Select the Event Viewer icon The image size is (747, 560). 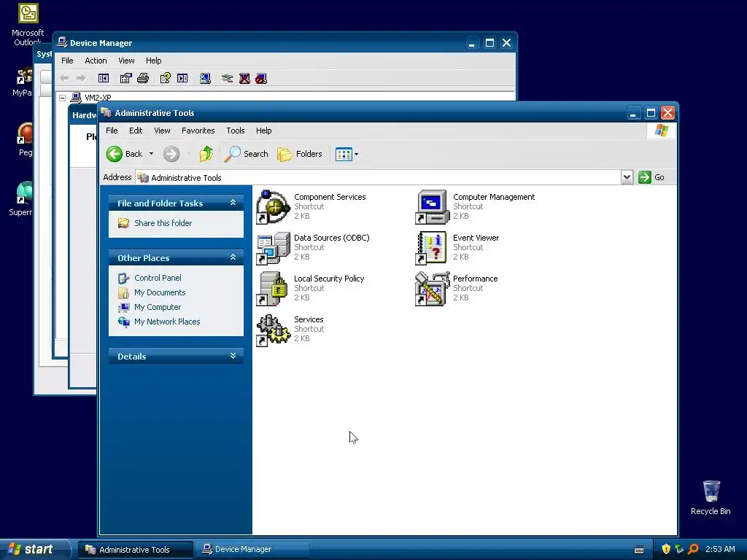[x=432, y=248]
